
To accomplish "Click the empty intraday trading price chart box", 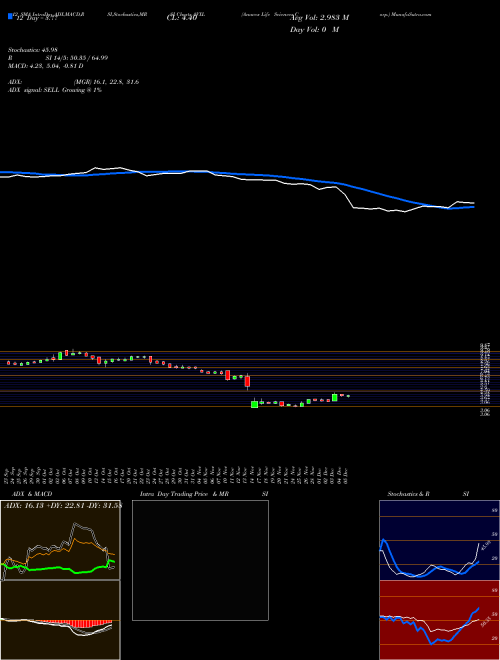I will (200, 560).
